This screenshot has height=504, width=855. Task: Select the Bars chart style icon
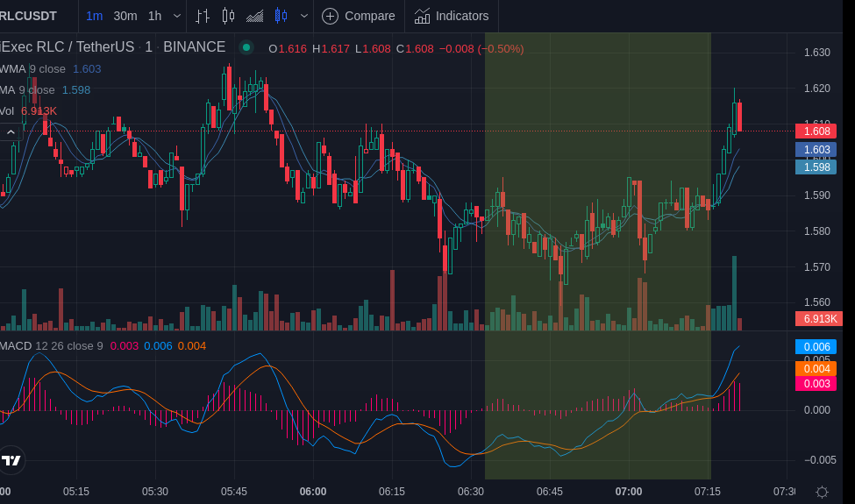(x=203, y=16)
